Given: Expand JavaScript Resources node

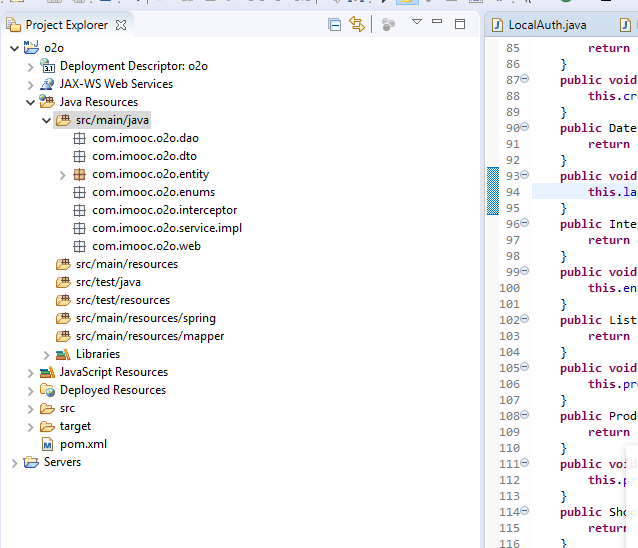Looking at the screenshot, I should coord(31,373).
